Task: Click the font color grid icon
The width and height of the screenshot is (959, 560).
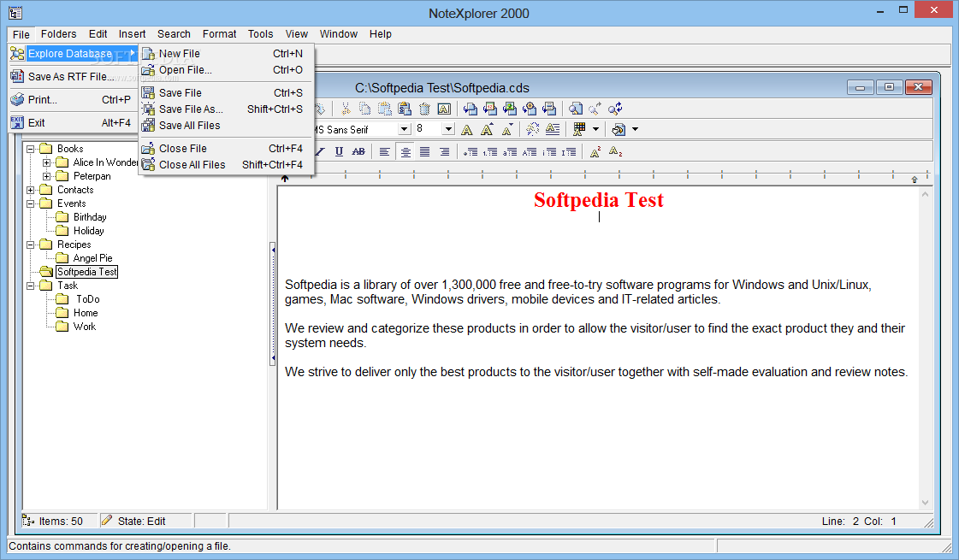Action: 578,129
